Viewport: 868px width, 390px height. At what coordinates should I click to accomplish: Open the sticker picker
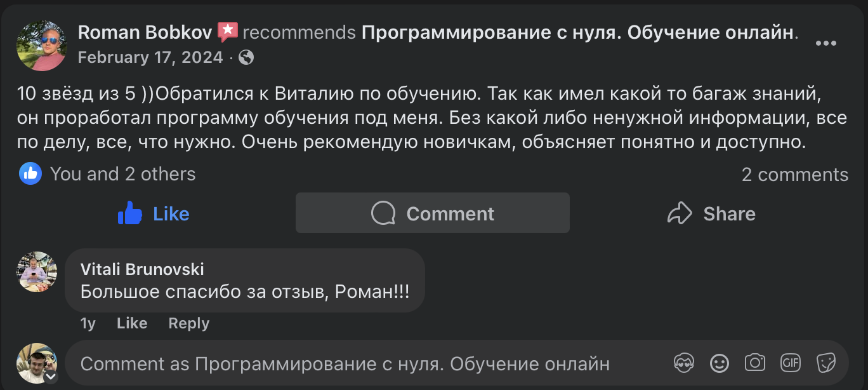point(825,363)
